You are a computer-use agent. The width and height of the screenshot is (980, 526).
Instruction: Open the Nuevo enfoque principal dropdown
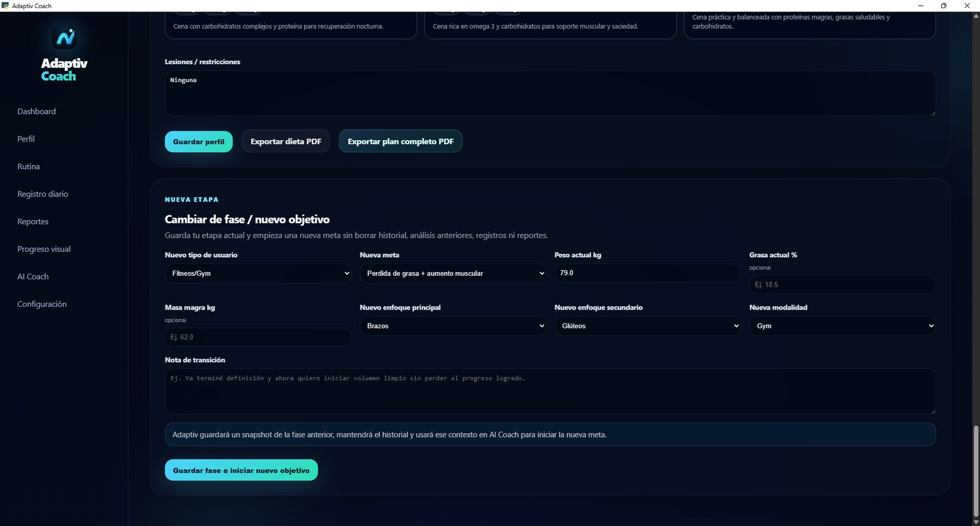coord(453,326)
